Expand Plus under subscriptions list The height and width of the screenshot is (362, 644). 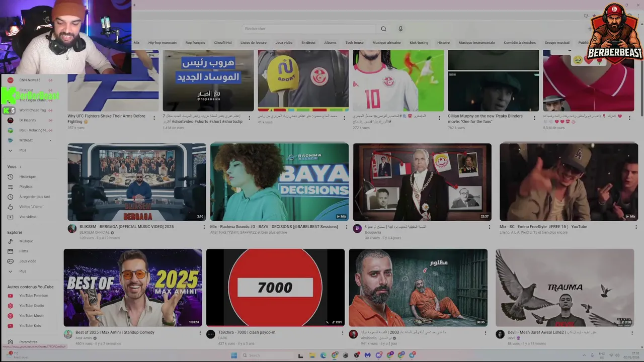point(22,150)
